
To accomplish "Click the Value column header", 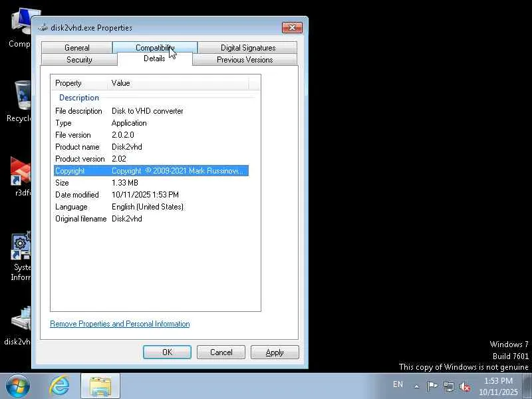I will point(178,83).
